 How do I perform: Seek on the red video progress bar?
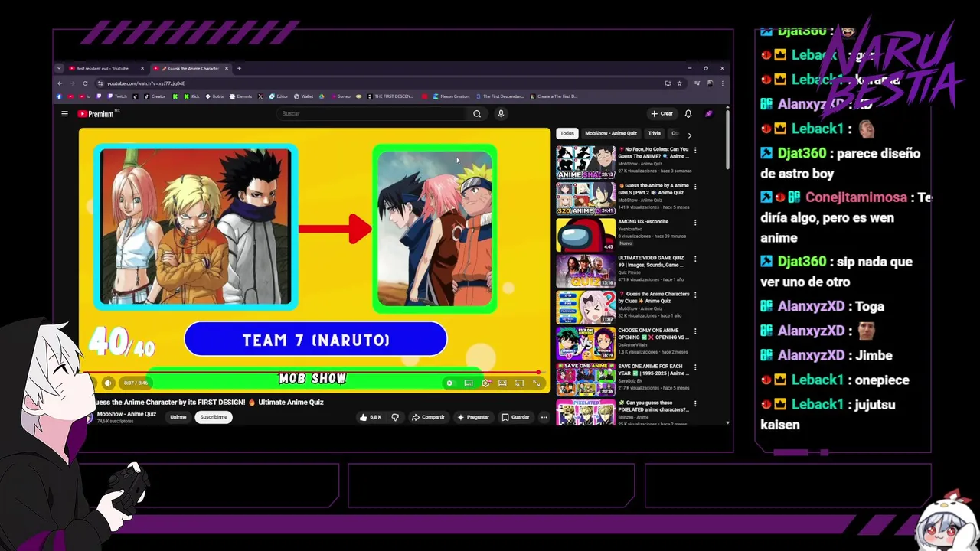pyautogui.click(x=314, y=373)
